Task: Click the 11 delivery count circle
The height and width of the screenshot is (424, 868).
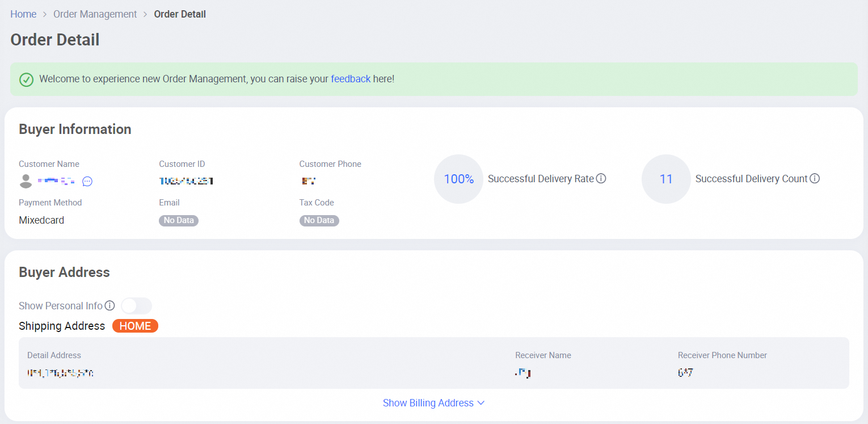Action: click(x=666, y=179)
